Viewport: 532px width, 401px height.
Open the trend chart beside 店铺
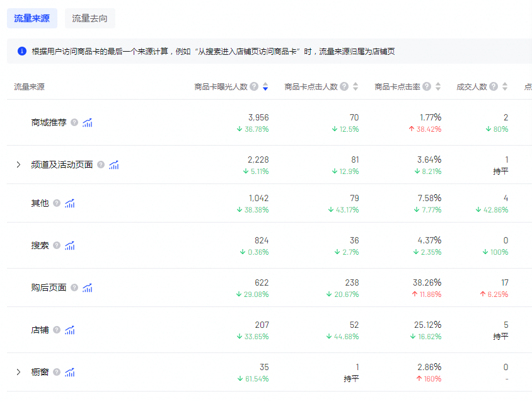pyautogui.click(x=69, y=330)
